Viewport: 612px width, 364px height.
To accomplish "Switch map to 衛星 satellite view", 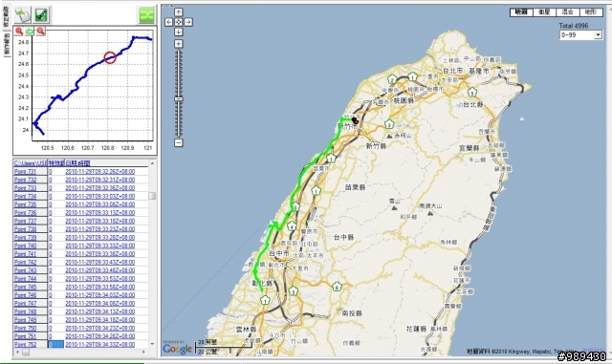I will (544, 12).
